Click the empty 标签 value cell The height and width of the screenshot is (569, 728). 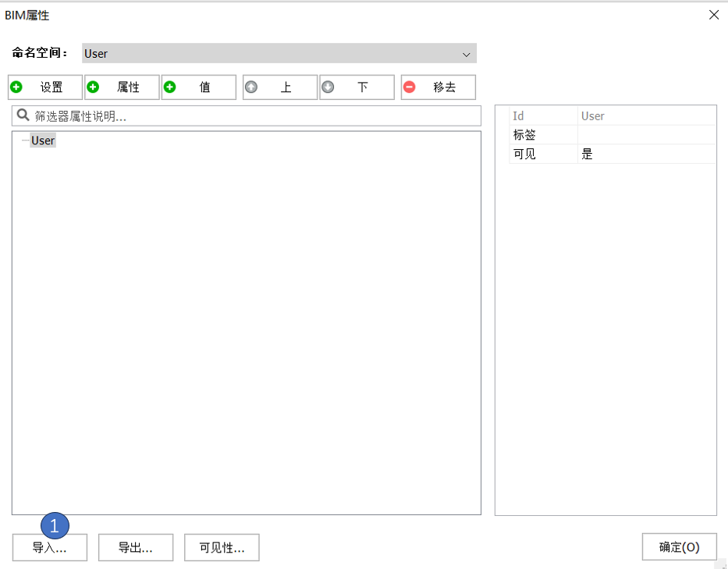pyautogui.click(x=646, y=135)
